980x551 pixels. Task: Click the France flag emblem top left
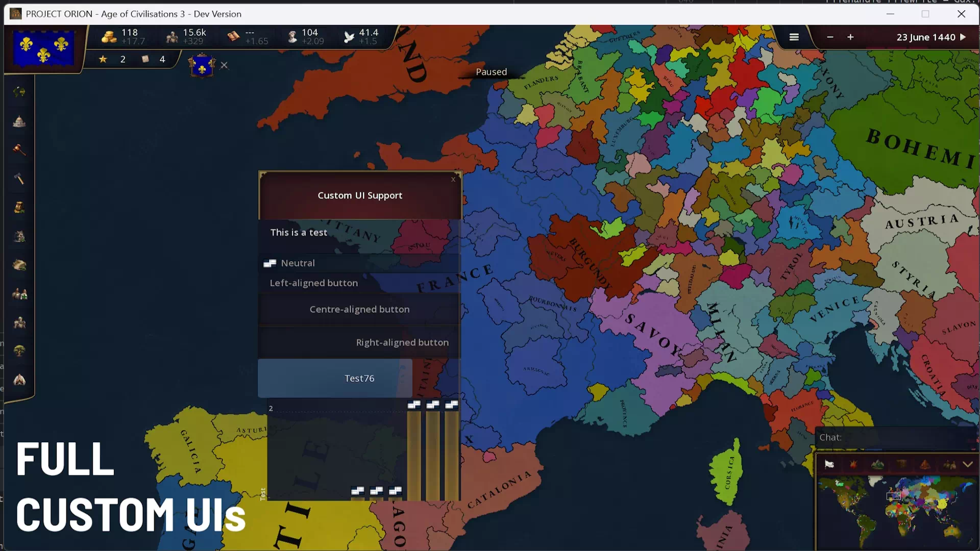tap(43, 49)
